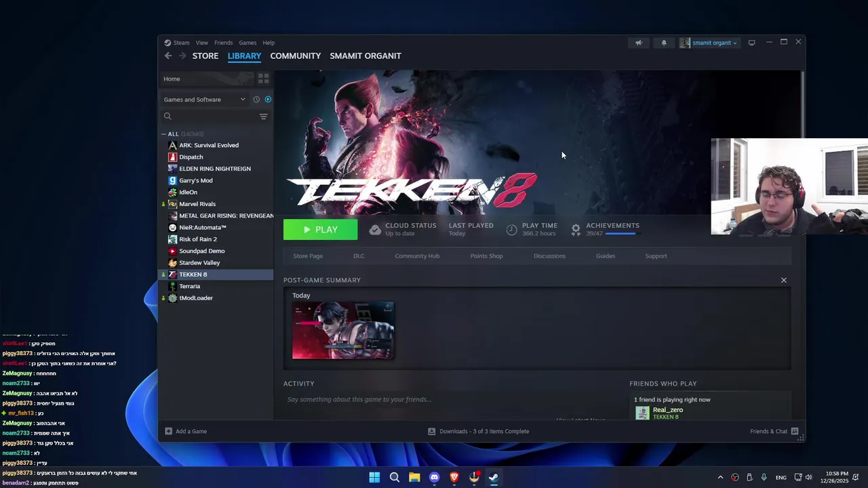
Task: Click the microphone tray icon
Action: click(x=764, y=477)
